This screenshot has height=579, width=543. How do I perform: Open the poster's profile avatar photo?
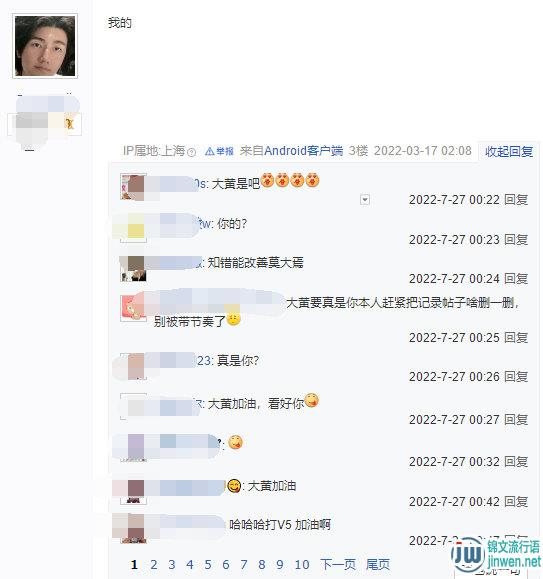coord(45,46)
